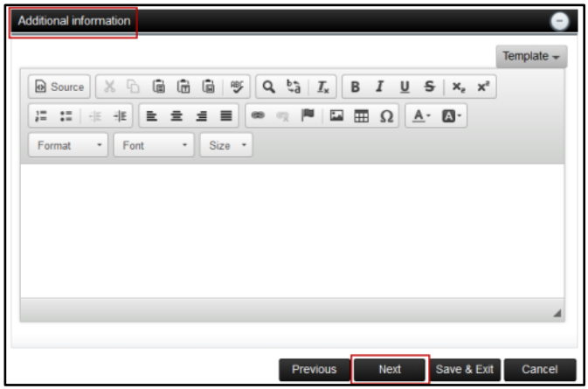Viewport: 588px width, 389px height.
Task: Toggle Subscript formatting
Action: pos(458,87)
